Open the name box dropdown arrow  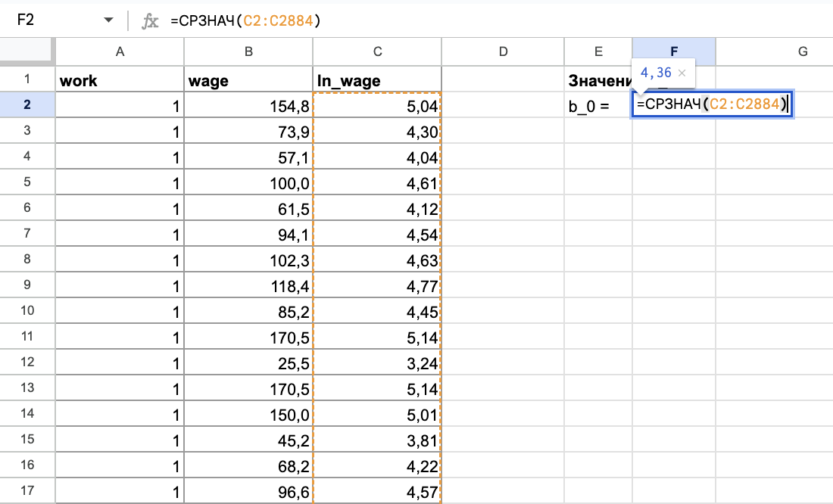click(x=109, y=20)
